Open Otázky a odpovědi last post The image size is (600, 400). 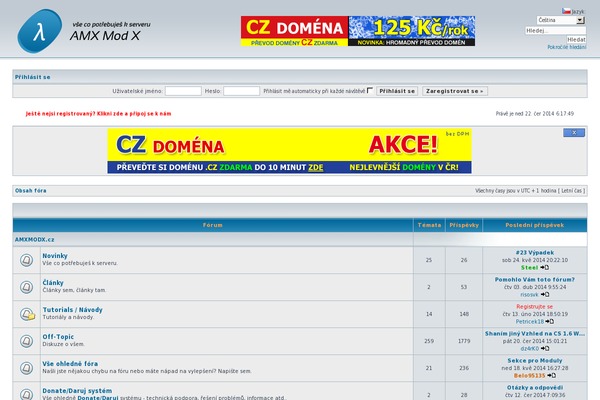coord(535,387)
